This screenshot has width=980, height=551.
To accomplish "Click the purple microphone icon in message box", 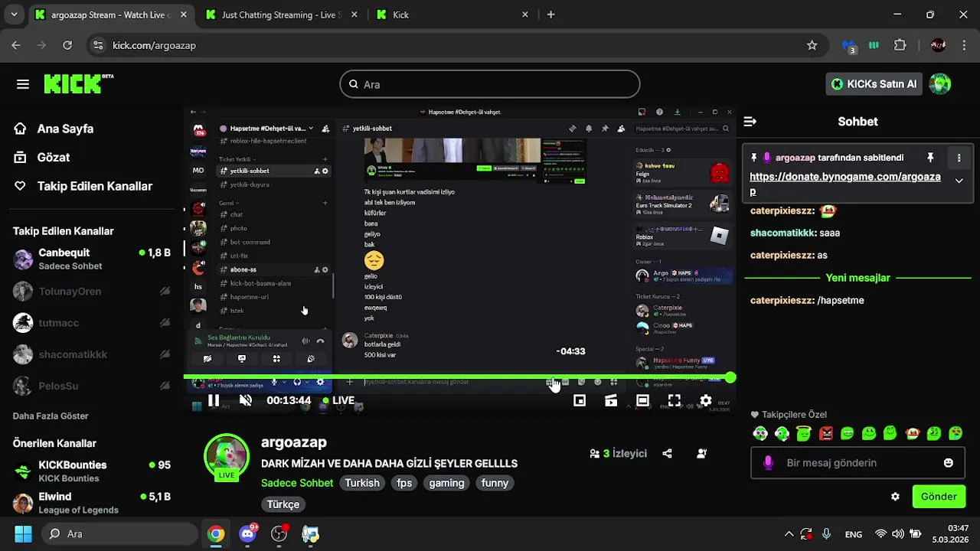I will (x=768, y=463).
